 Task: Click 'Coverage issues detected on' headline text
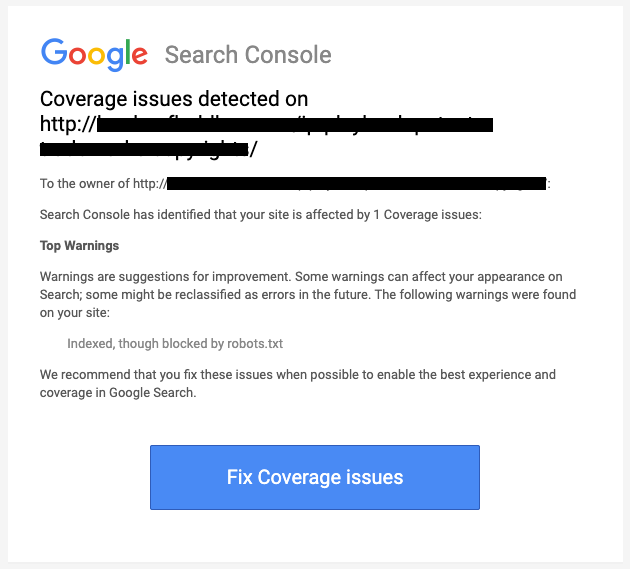[174, 99]
